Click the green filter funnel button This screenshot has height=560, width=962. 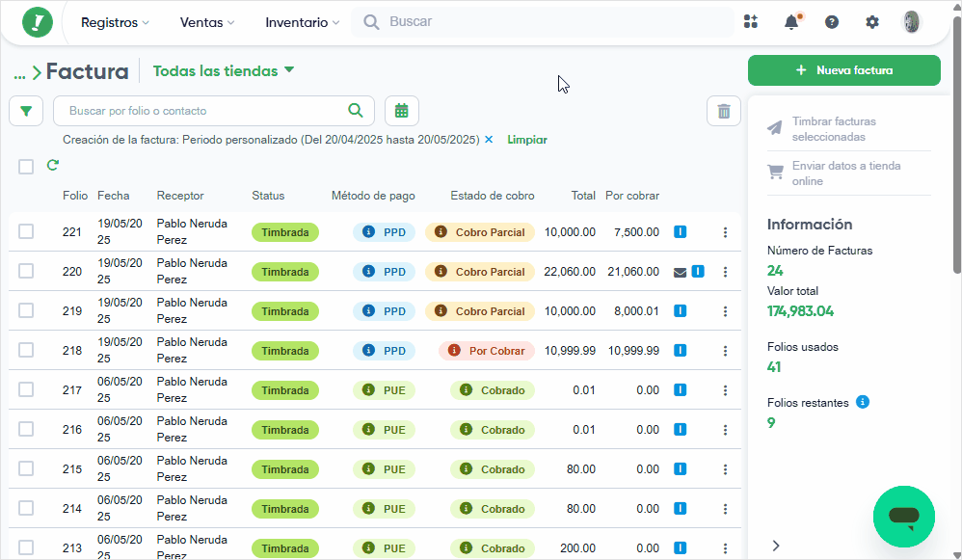tap(26, 111)
